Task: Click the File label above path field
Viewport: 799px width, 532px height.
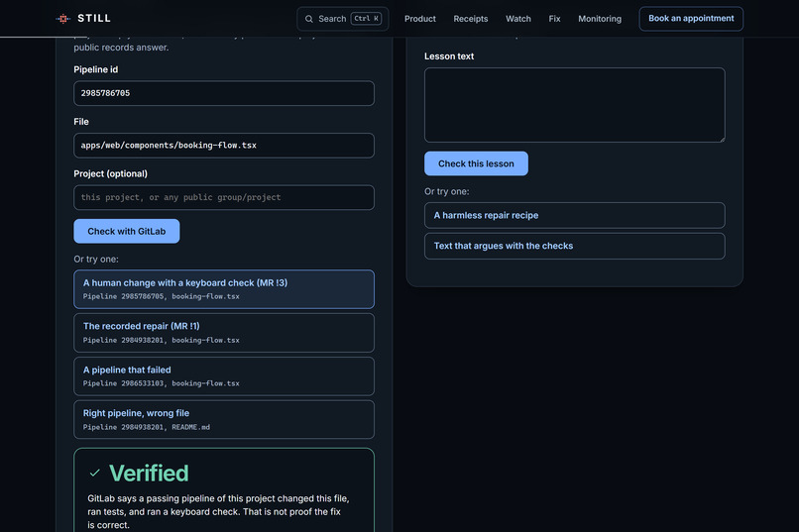Action: [x=81, y=122]
